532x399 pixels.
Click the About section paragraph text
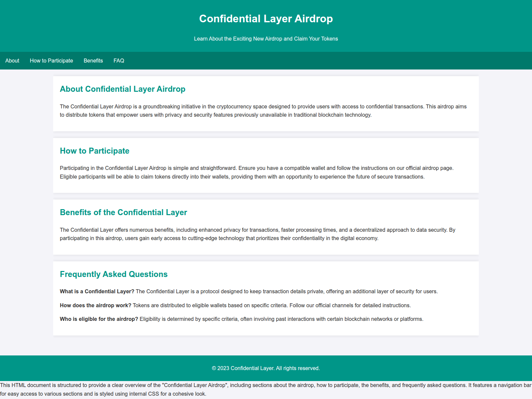click(x=263, y=111)
